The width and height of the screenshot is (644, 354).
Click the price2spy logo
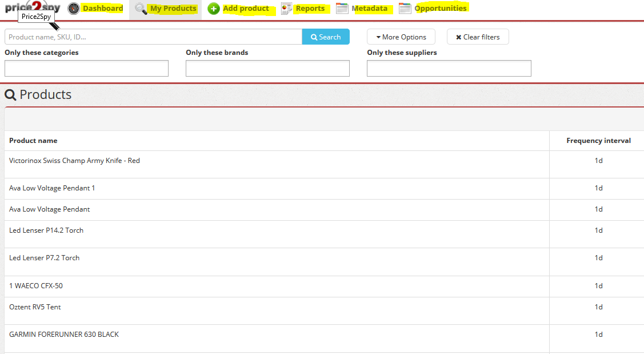[33, 7]
